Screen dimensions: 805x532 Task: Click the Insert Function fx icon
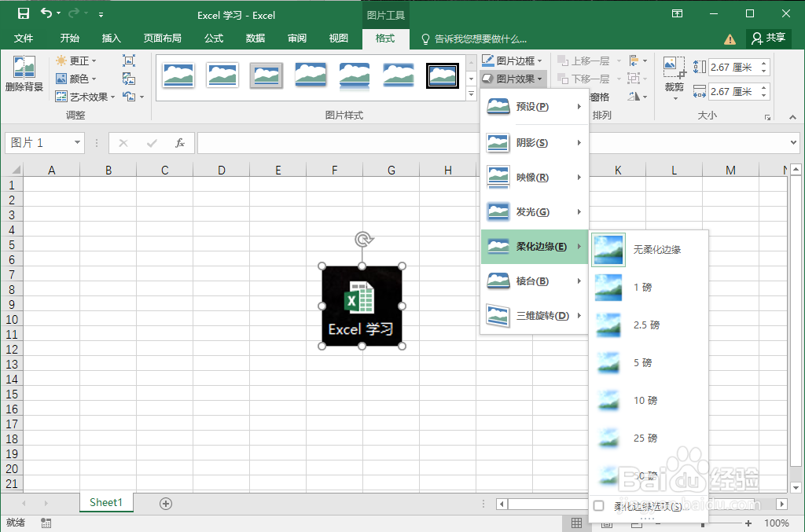(180, 143)
